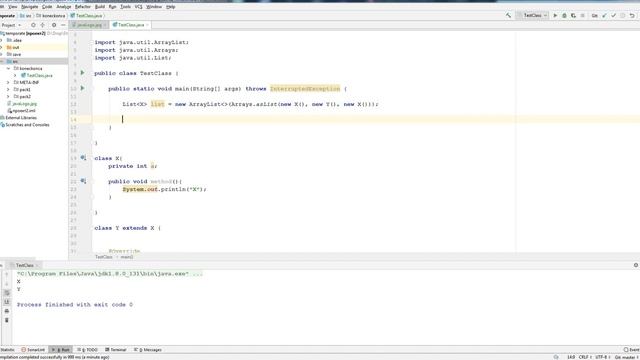The image size is (640, 360).
Task: Open the Event Log in status bar
Action: 631,350
